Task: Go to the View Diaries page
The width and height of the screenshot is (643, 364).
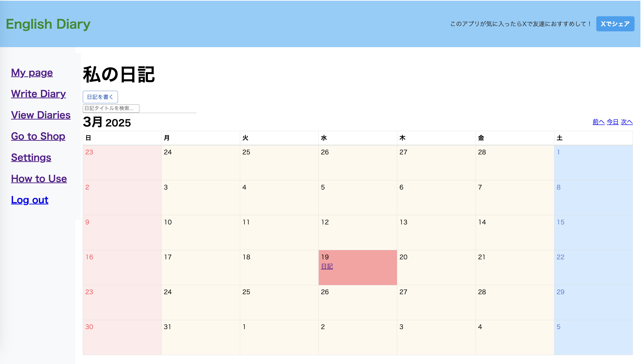Action: (x=41, y=115)
